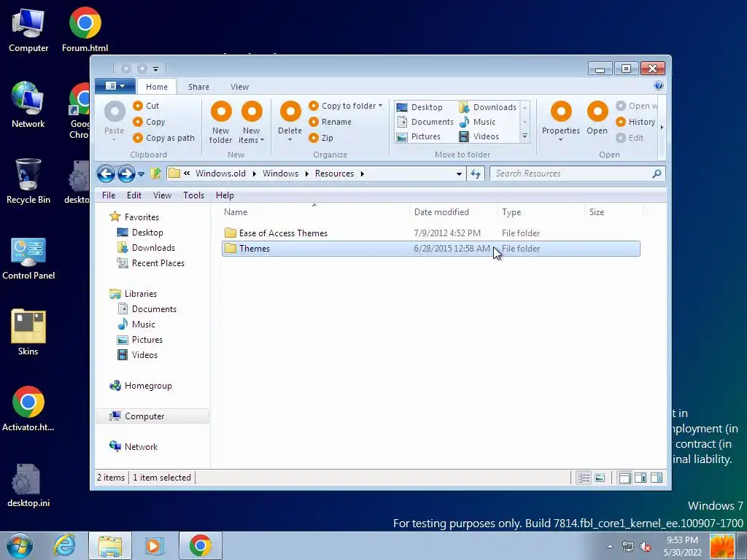Image resolution: width=747 pixels, height=560 pixels.
Task: Refresh the Resources folder view
Action: [x=476, y=174]
